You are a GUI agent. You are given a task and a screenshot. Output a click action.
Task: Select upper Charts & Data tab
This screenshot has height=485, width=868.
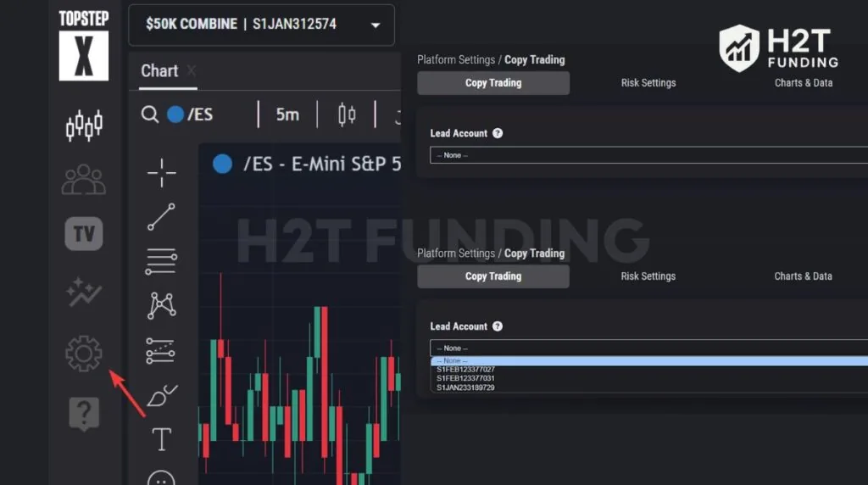click(804, 83)
